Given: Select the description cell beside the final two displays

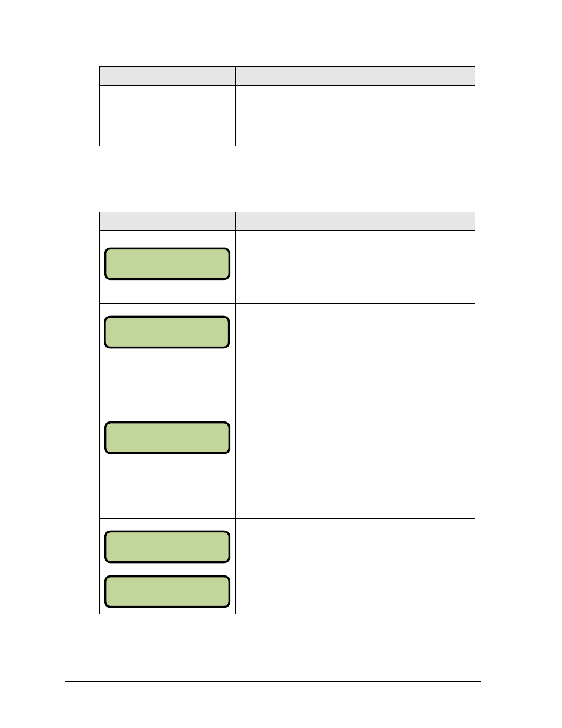Looking at the screenshot, I should (355, 566).
